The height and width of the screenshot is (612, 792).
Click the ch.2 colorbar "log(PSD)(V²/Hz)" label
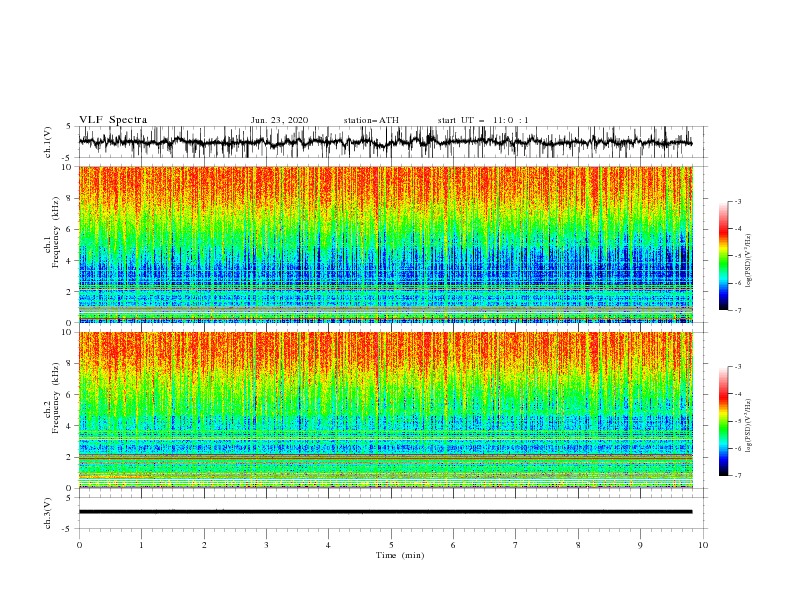click(x=749, y=425)
